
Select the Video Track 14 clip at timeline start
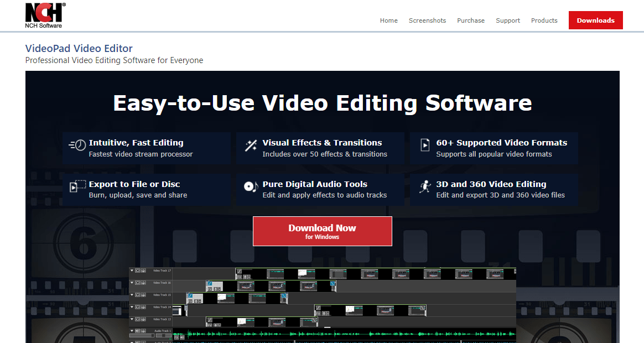(x=180, y=310)
